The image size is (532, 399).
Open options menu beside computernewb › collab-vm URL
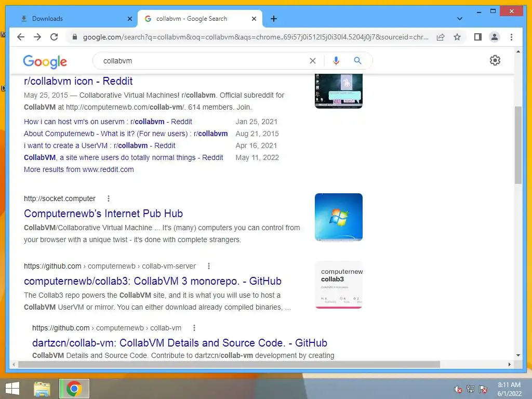tap(194, 328)
